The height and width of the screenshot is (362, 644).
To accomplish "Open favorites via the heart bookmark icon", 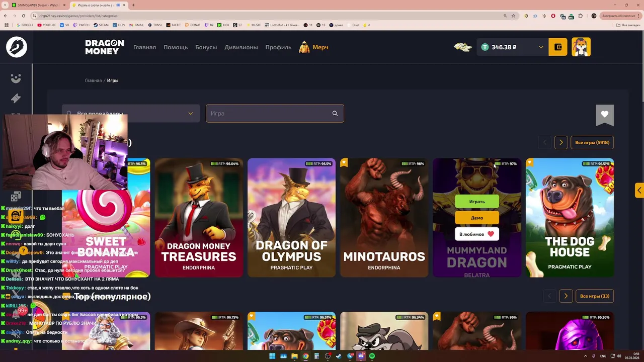I will pyautogui.click(x=605, y=115).
